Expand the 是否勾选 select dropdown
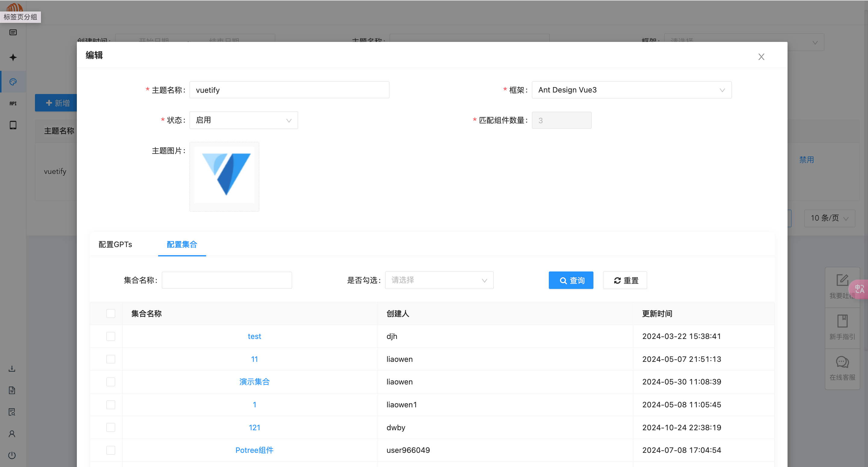 click(x=439, y=280)
